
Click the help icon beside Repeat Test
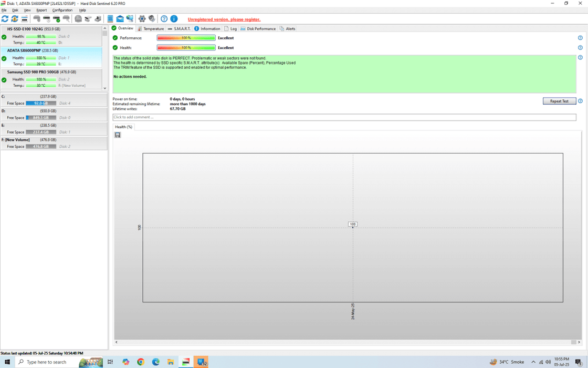click(580, 101)
